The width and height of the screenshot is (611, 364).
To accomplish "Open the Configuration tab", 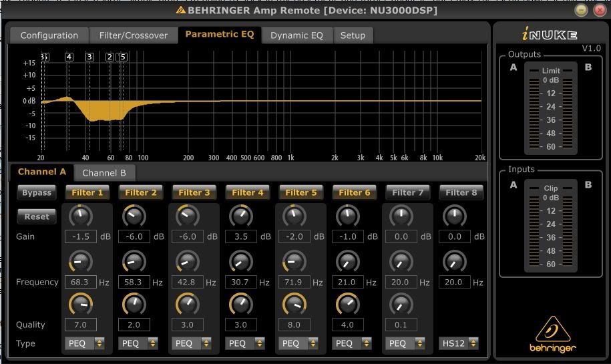I will click(x=49, y=35).
